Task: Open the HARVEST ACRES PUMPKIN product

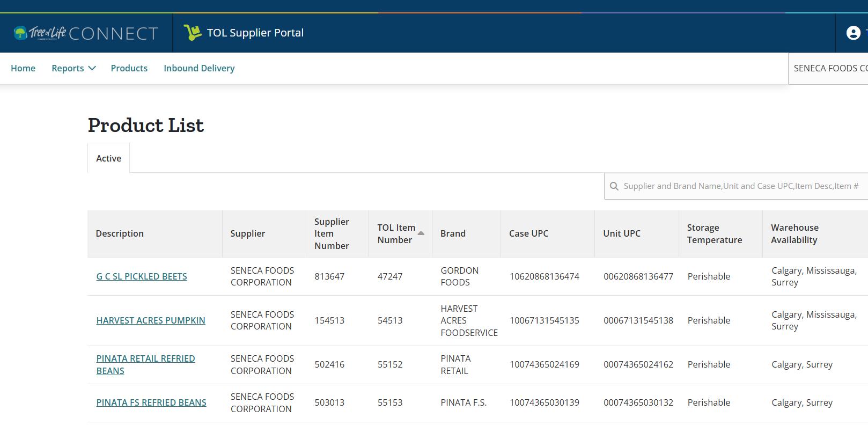Action: (x=151, y=320)
